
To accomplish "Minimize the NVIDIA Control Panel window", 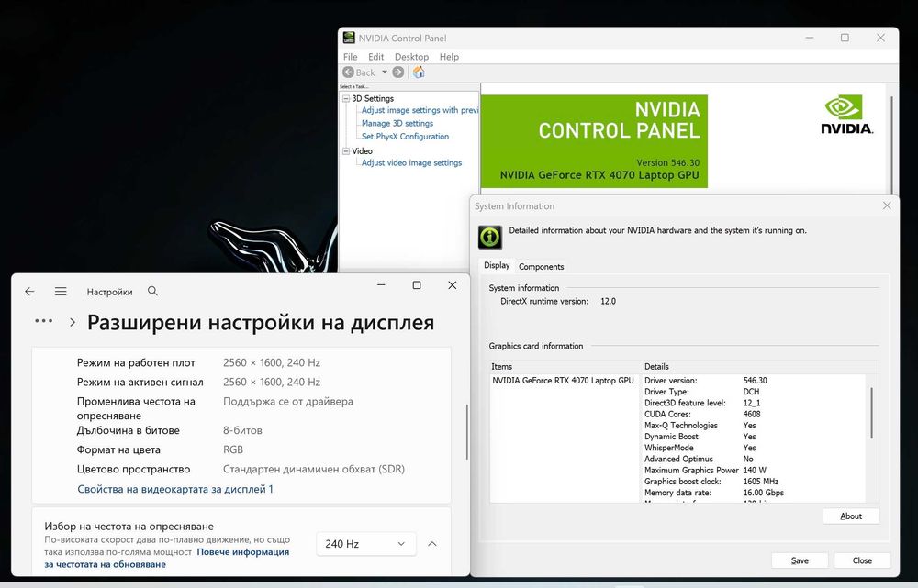I will (810, 38).
